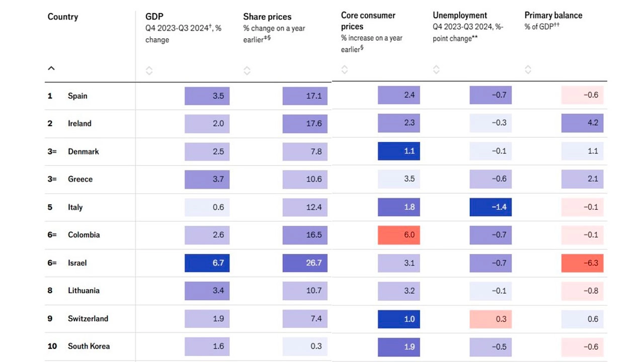Open the up-down sorter below Unemployment
Viewport: 644px width, 362px height.
tap(436, 70)
